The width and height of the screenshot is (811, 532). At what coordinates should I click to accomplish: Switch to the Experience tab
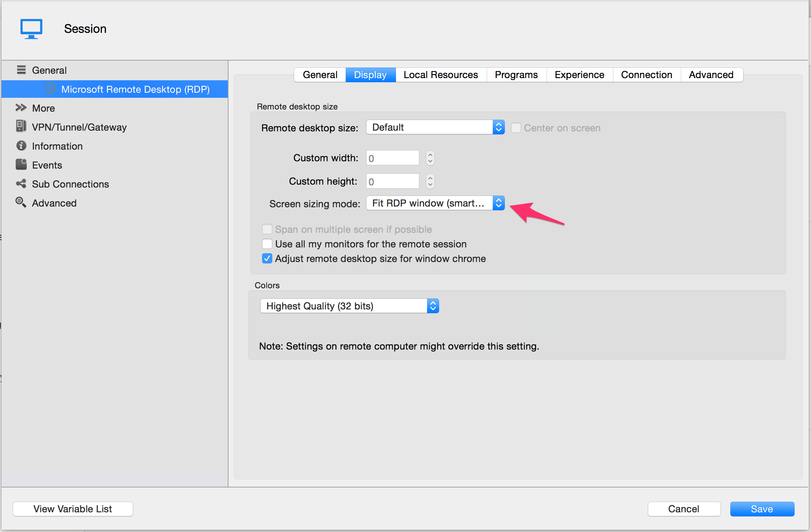pos(579,75)
